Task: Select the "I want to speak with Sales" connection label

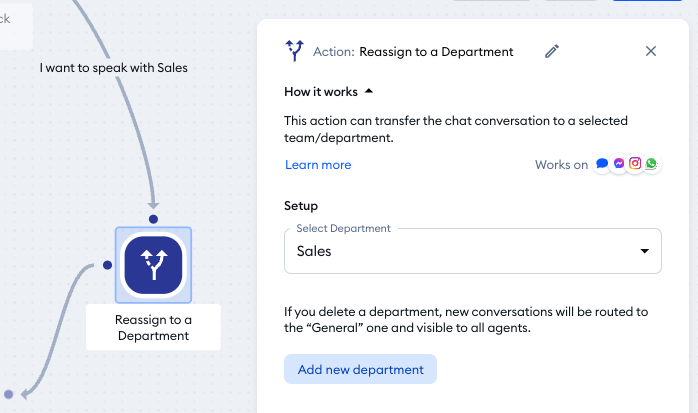Action: coord(113,68)
